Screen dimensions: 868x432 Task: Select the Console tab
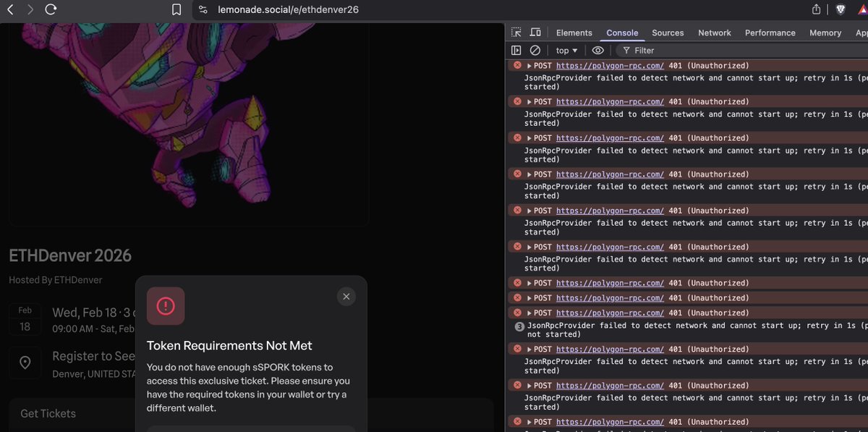point(622,33)
